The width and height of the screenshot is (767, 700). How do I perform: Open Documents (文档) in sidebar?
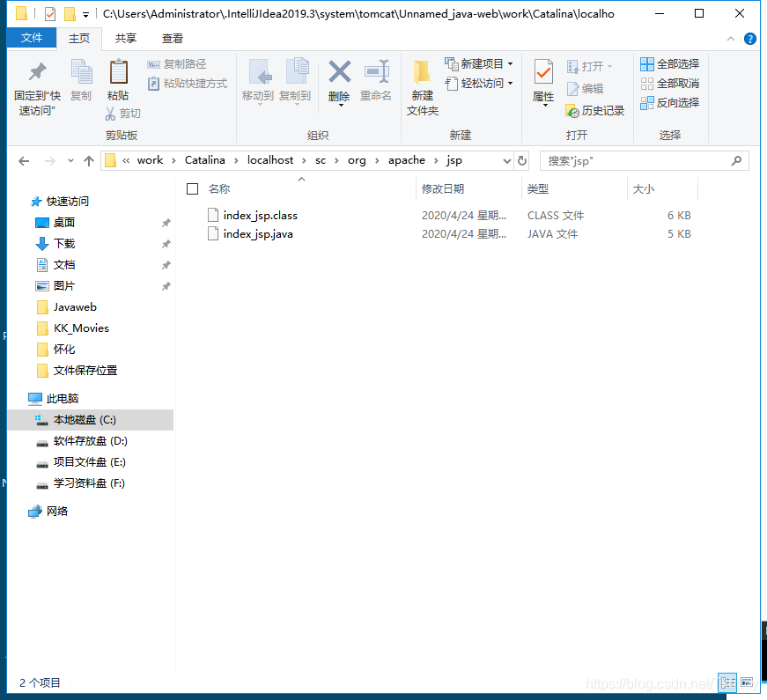click(x=64, y=265)
